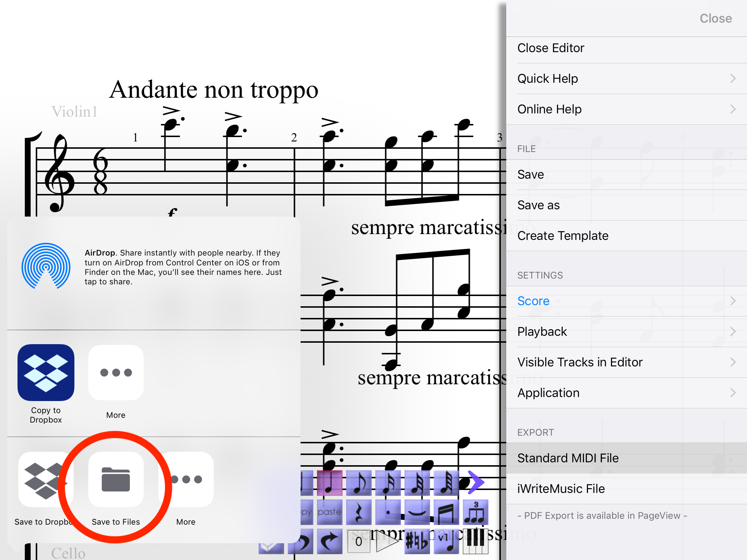Screen dimensions: 747x560
Task: Tap Save to Files
Action: tap(116, 489)
